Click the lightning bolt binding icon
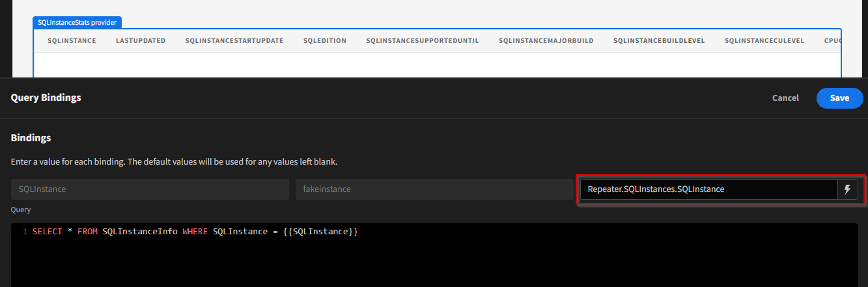 tap(847, 189)
